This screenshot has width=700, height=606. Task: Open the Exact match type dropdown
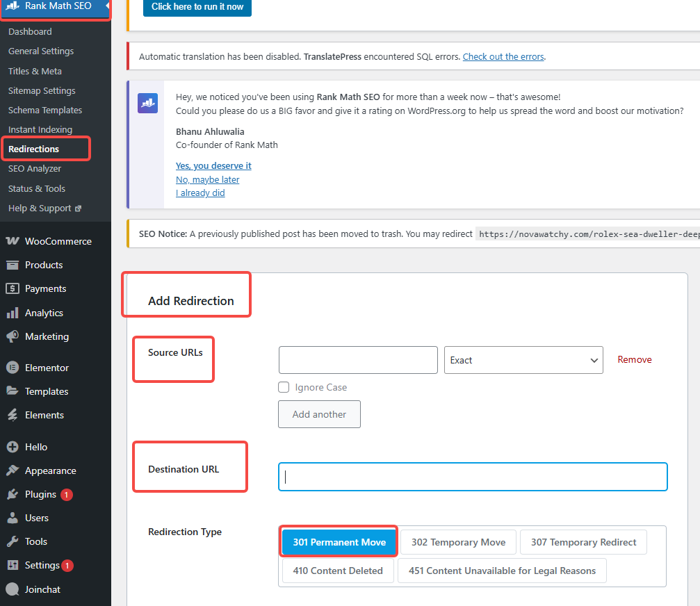[x=523, y=359]
